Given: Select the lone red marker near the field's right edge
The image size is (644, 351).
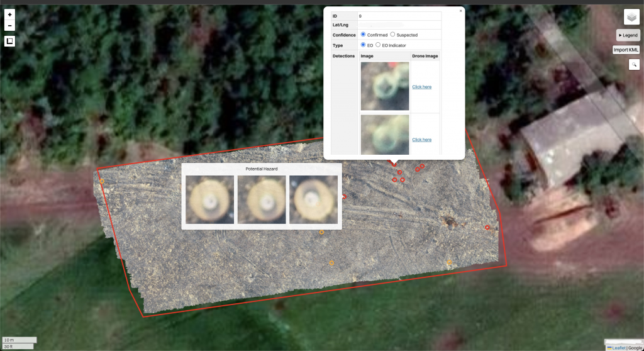Looking at the screenshot, I should 487,227.
